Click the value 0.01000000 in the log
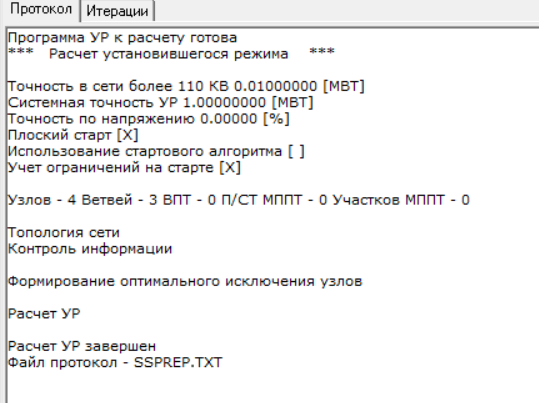The width and height of the screenshot is (539, 403). 276,86
